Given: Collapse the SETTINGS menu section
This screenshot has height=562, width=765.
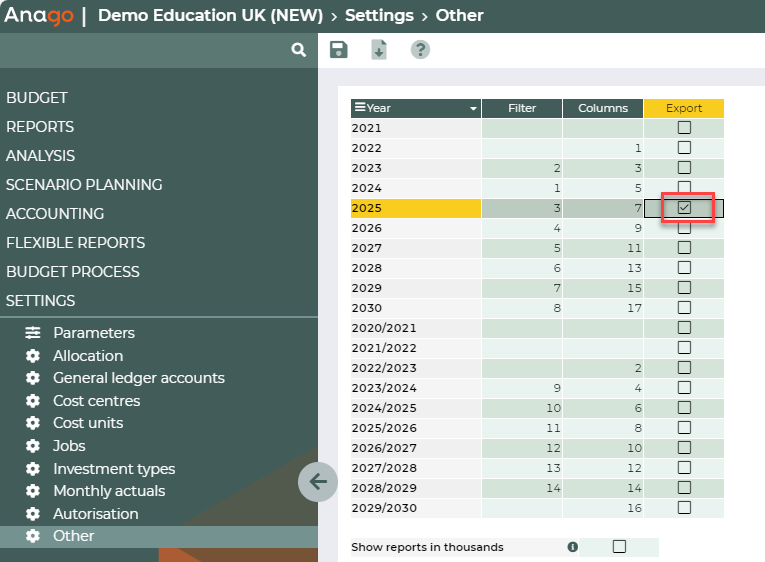Looking at the screenshot, I should (x=40, y=301).
